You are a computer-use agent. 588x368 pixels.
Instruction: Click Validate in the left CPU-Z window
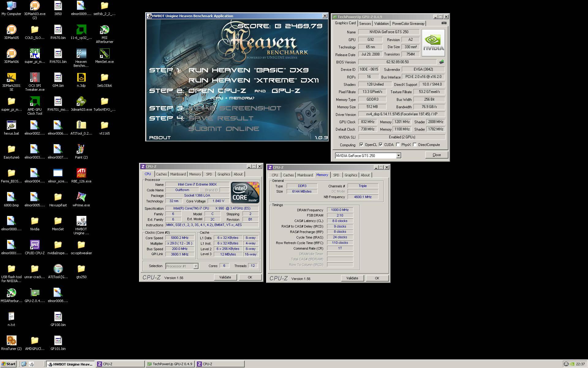tap(225, 277)
